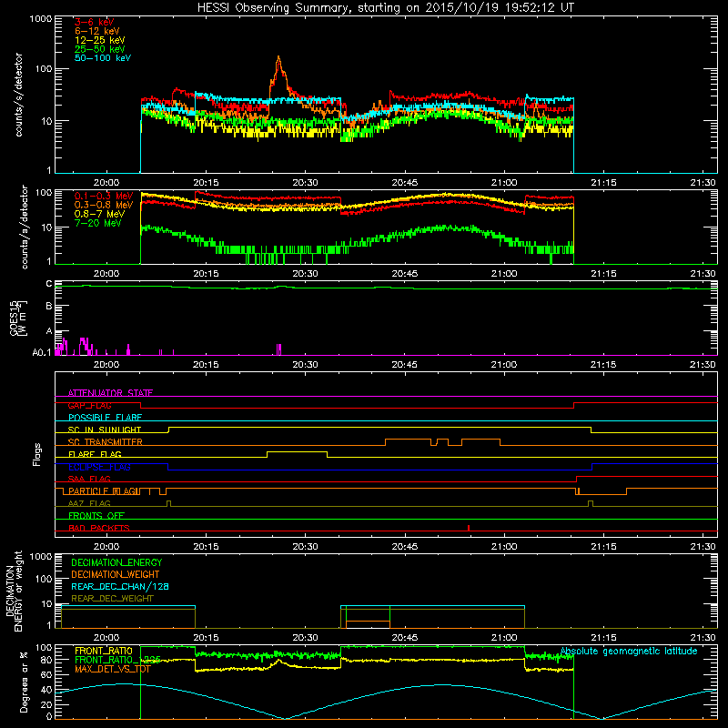Click the 20:30 time tick under top panel
Viewport: 728px width, 728px height.
coord(305,183)
